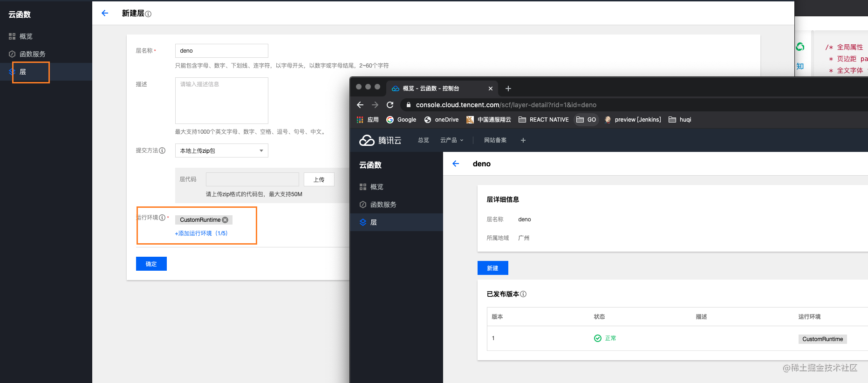Select 层 in the front window sidebar

[x=396, y=222]
